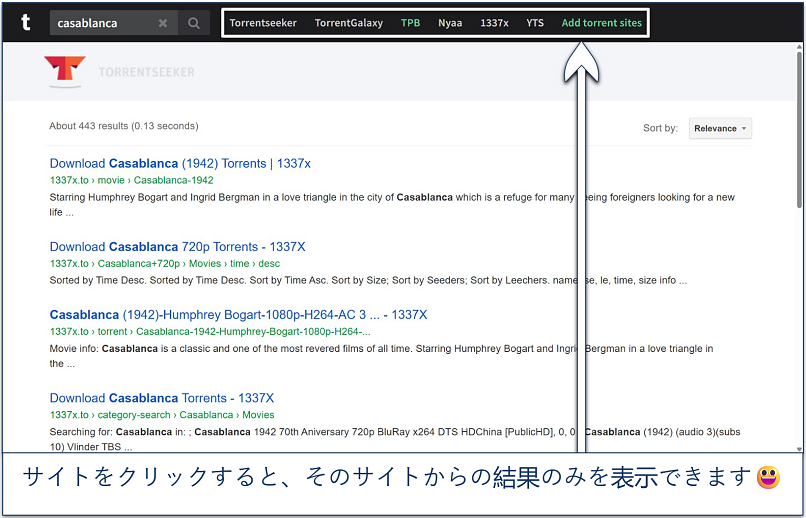
Task: Click the 1337x.to movie Casablanca-1942 URL
Action: [x=131, y=180]
